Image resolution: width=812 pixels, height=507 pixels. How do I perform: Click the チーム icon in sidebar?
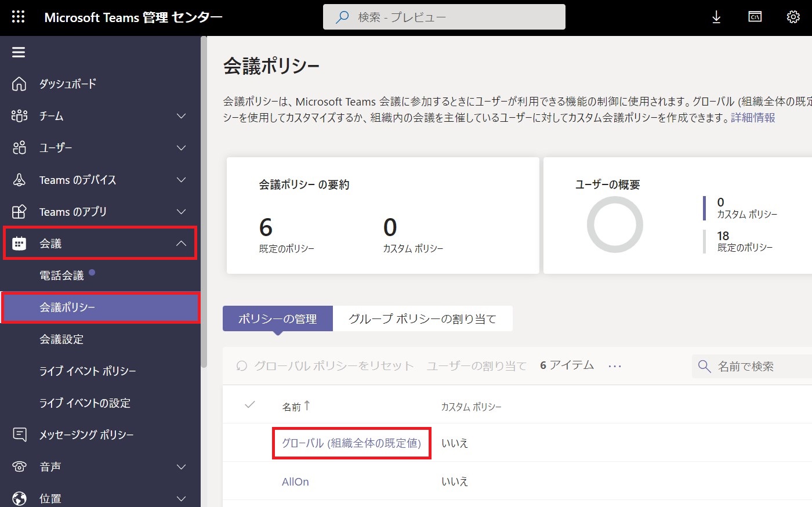[x=19, y=116]
